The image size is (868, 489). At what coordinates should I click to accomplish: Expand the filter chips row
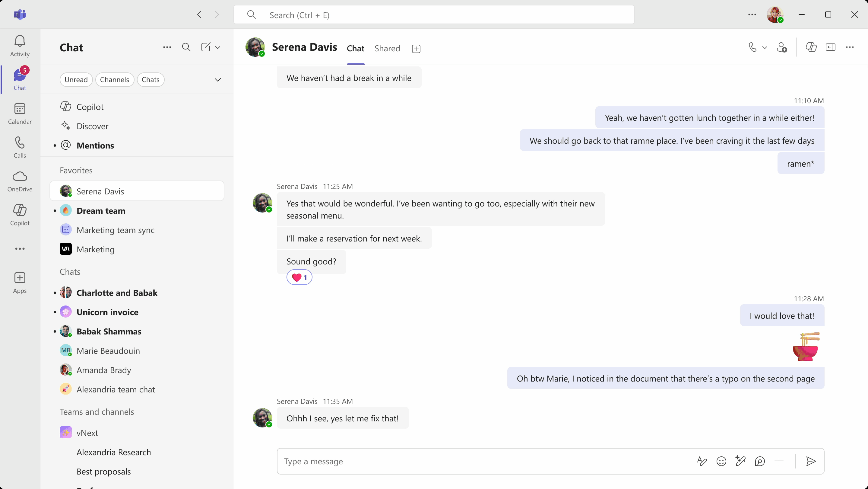(x=218, y=80)
